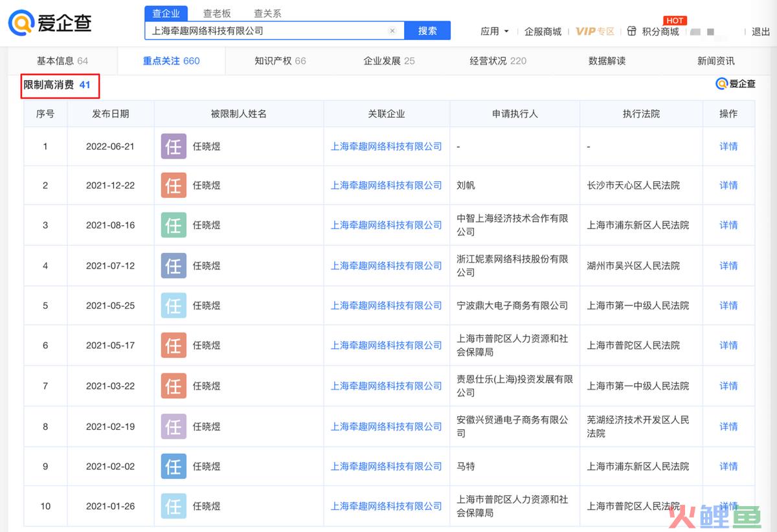This screenshot has height=532, width=777.
Task: Open 详情 for the 2021-12-22 record
Action: (x=728, y=185)
